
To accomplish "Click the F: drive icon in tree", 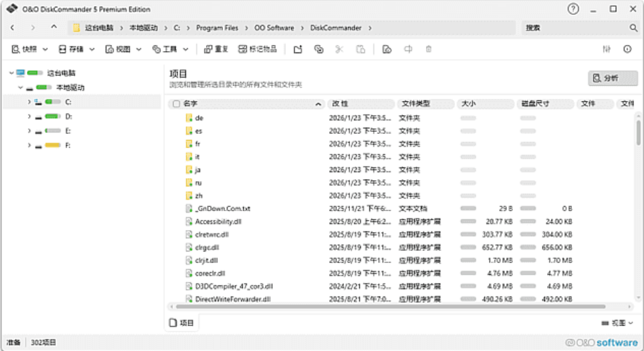I will (38, 146).
